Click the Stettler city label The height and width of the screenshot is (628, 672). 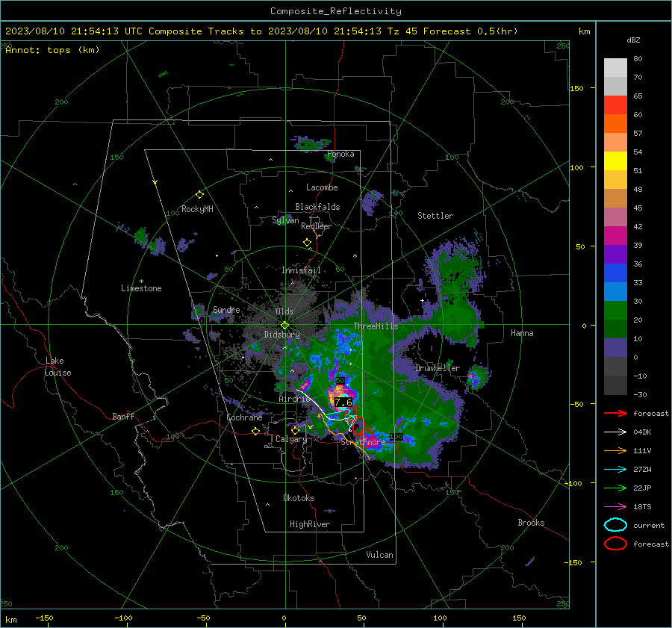435,216
